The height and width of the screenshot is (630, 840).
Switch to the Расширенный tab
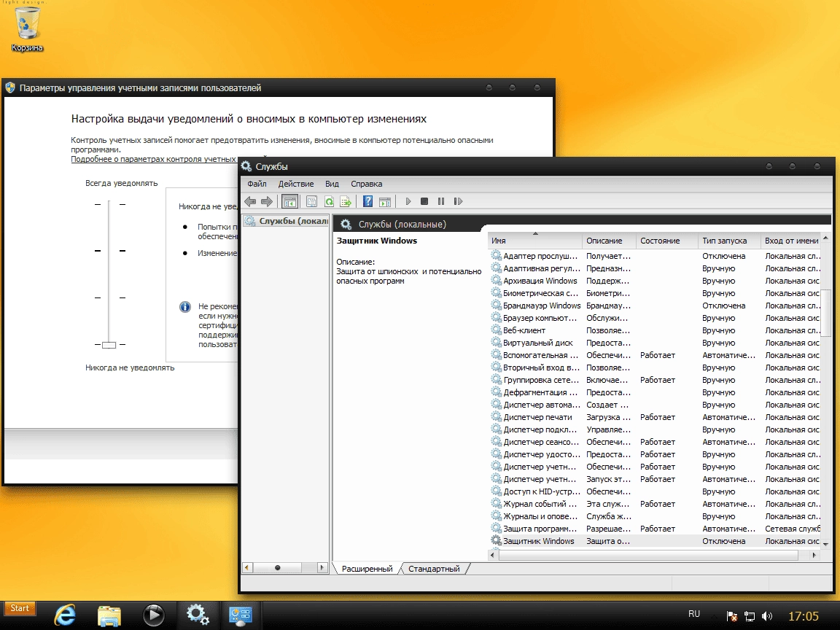367,569
